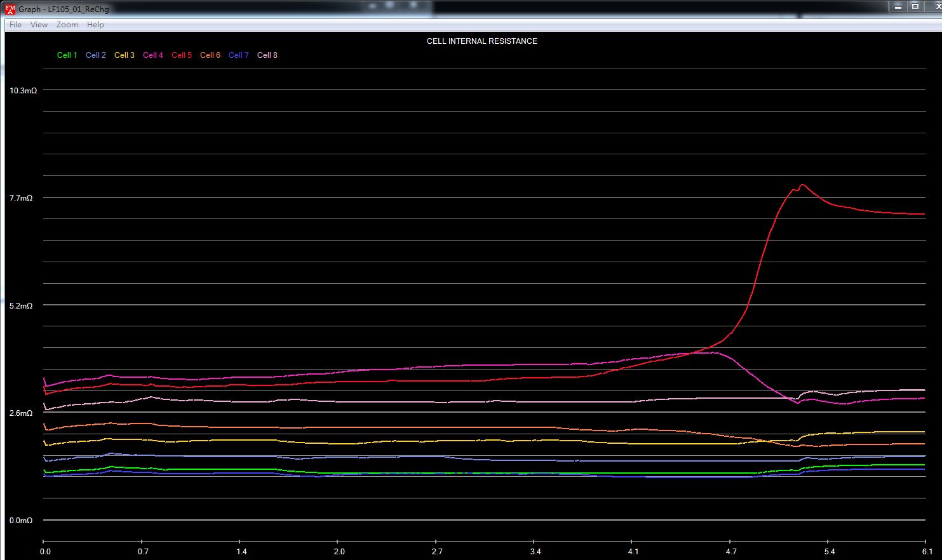Click the Cell 8 legend label
The height and width of the screenshot is (560, 942).
(267, 55)
